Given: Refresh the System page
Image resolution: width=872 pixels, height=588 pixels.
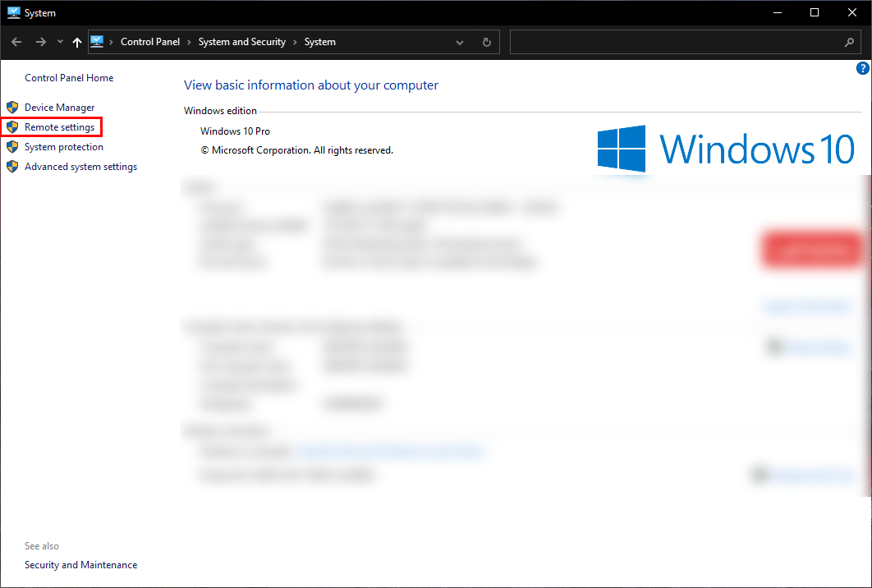Looking at the screenshot, I should point(487,42).
